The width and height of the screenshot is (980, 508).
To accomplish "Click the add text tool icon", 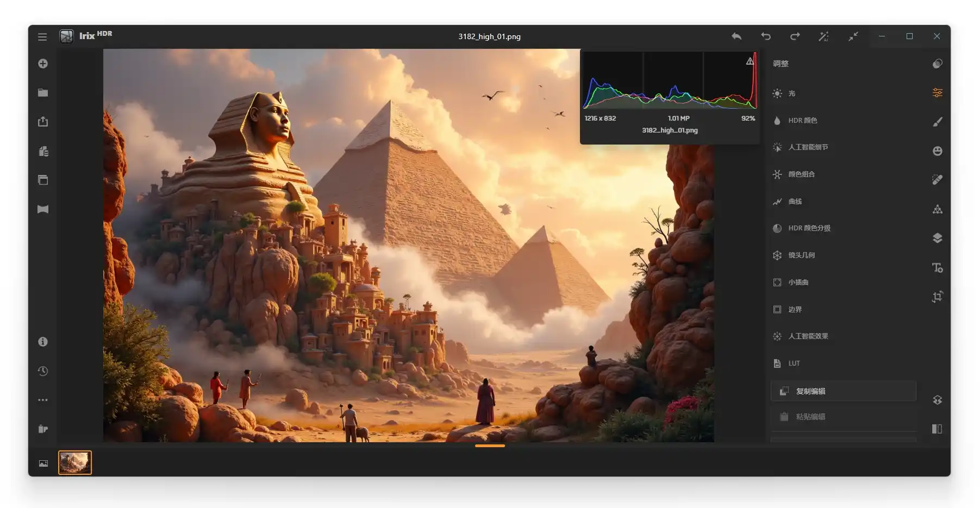I will click(937, 267).
